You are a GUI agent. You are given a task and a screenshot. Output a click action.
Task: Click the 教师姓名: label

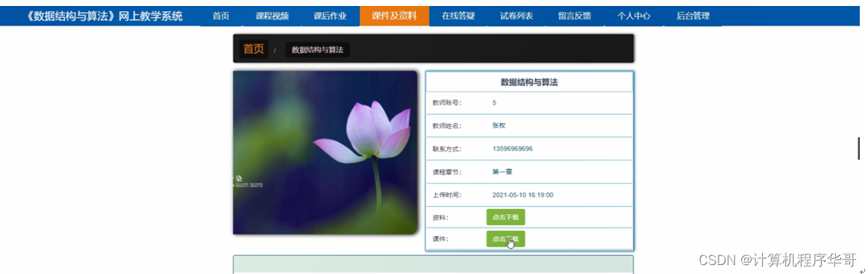point(447,125)
